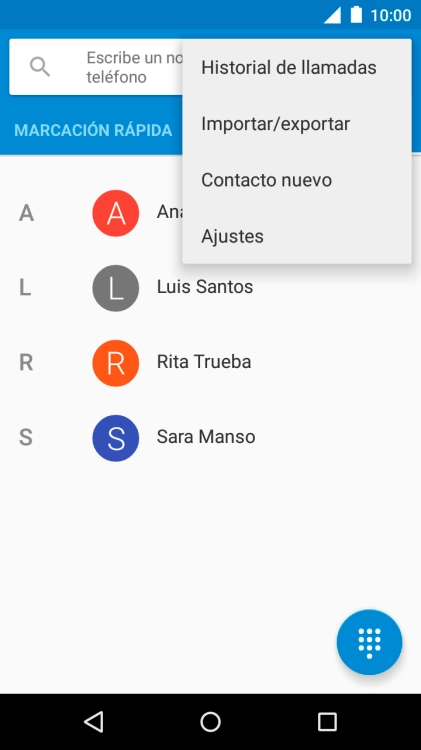This screenshot has width=421, height=750.
Task: Tap the blue S contact avatar
Action: pos(116,438)
